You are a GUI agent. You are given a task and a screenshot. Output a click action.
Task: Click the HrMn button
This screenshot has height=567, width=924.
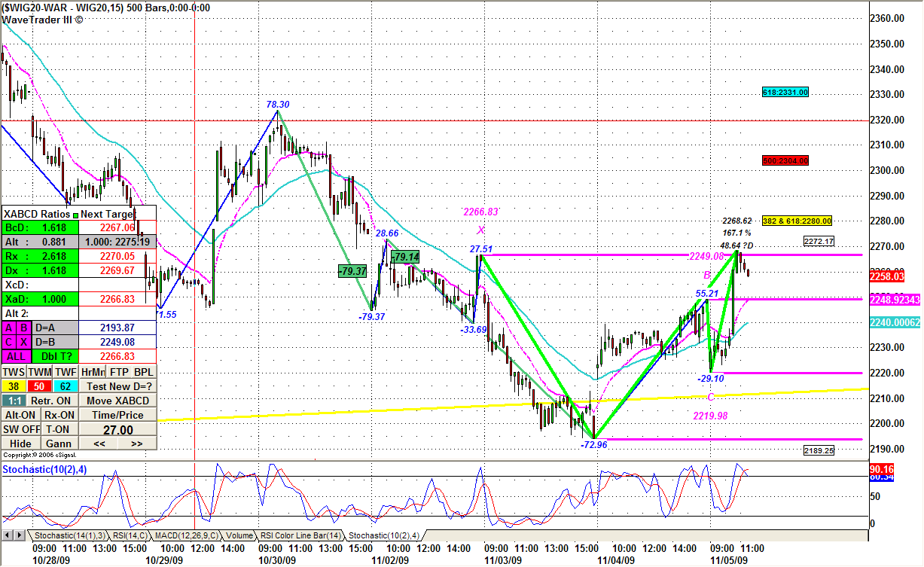point(93,372)
